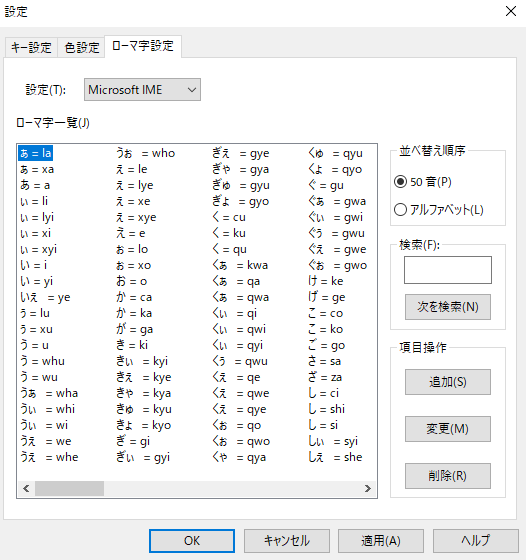
Task: Focus the 検索 text field
Action: tap(448, 270)
